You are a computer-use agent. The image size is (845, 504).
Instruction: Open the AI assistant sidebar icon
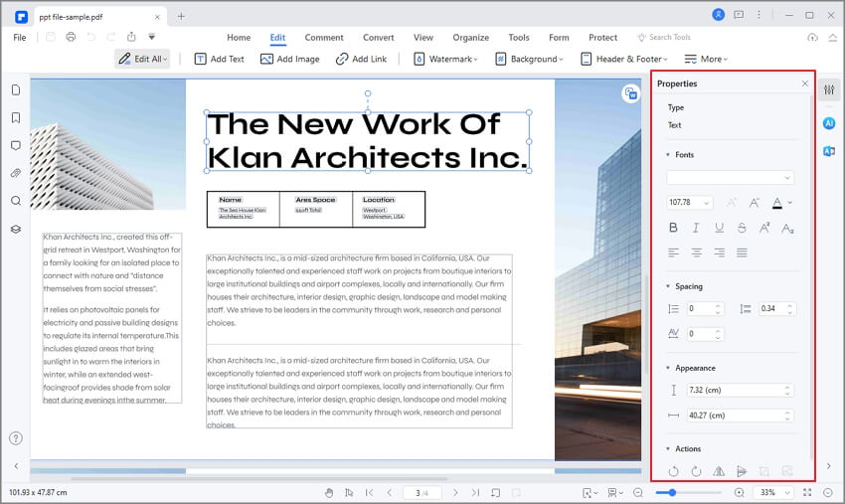pos(829,123)
